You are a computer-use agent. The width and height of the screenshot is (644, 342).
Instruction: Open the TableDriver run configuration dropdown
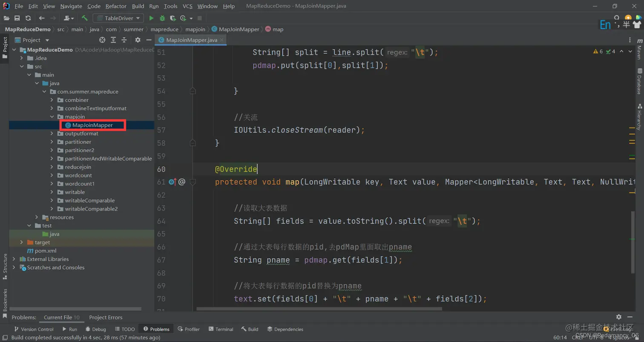[x=119, y=18]
